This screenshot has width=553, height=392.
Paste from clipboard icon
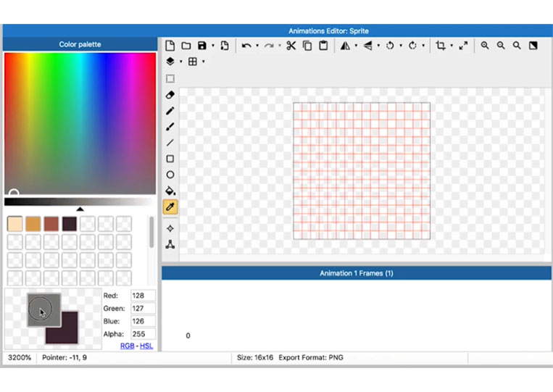(x=323, y=46)
